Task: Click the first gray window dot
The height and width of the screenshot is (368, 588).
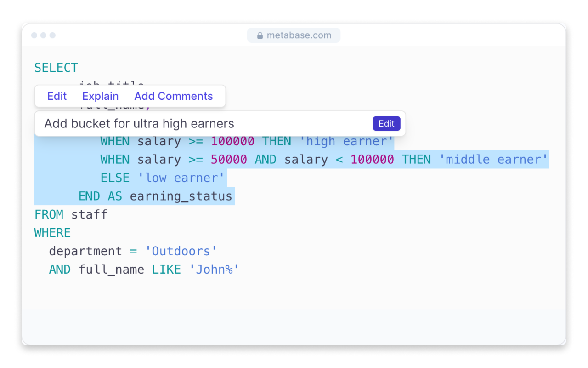Action: click(34, 35)
